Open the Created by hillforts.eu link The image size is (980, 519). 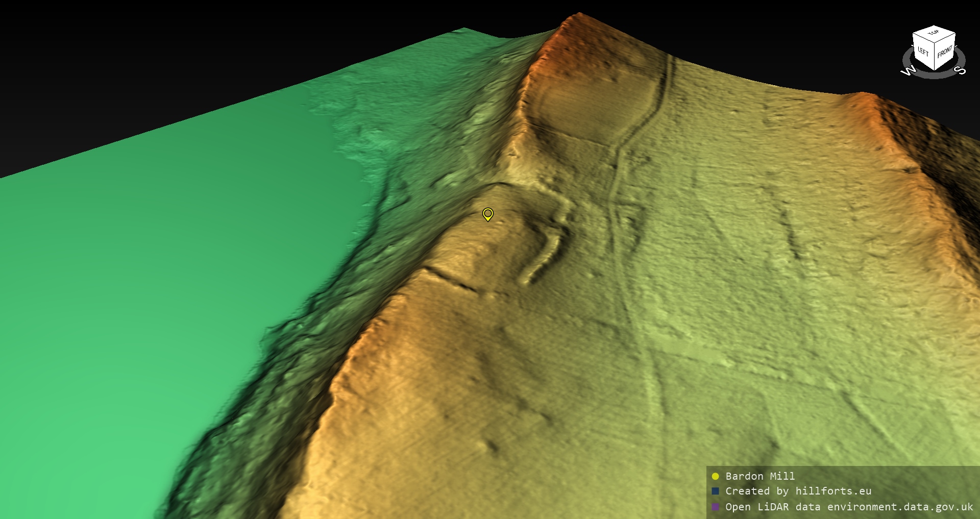point(798,491)
